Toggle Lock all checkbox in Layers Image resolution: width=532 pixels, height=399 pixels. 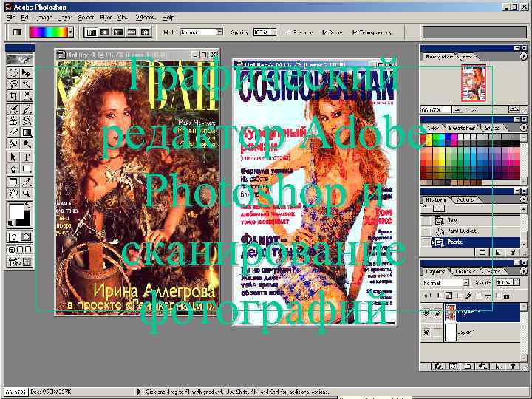tap(499, 296)
